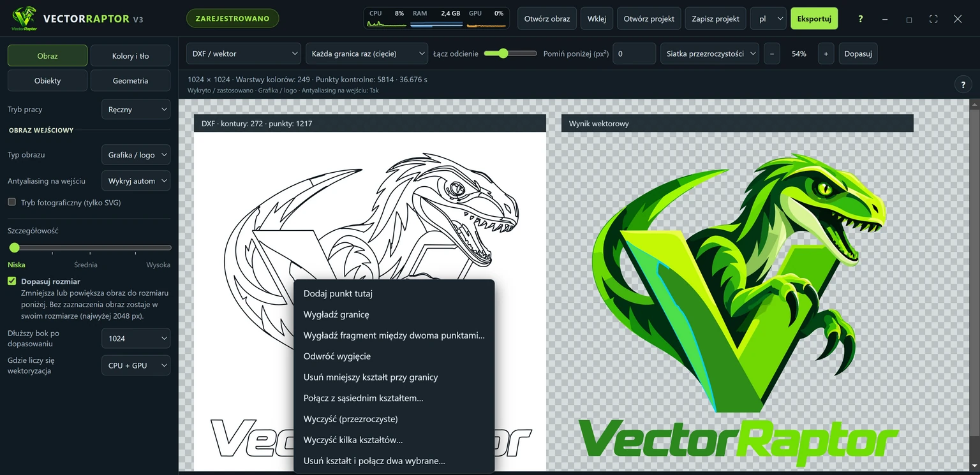Open Antyaliasing Wykryj autom dropdown
The width and height of the screenshot is (980, 475).
click(x=136, y=181)
